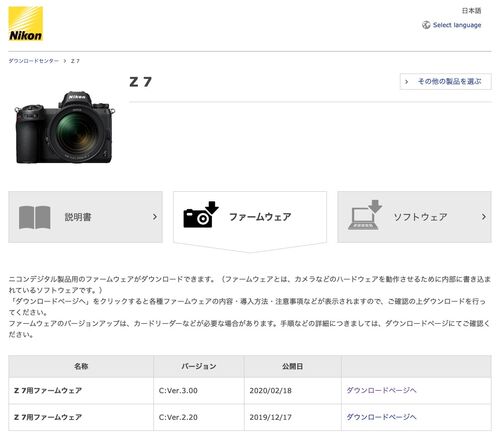500x442 pixels.
Task: Click the open book manual icon
Action: 35,217
